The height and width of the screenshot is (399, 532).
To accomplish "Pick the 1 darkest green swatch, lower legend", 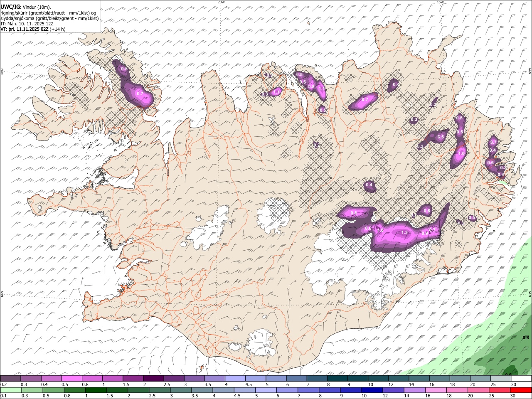I will coord(96,390).
